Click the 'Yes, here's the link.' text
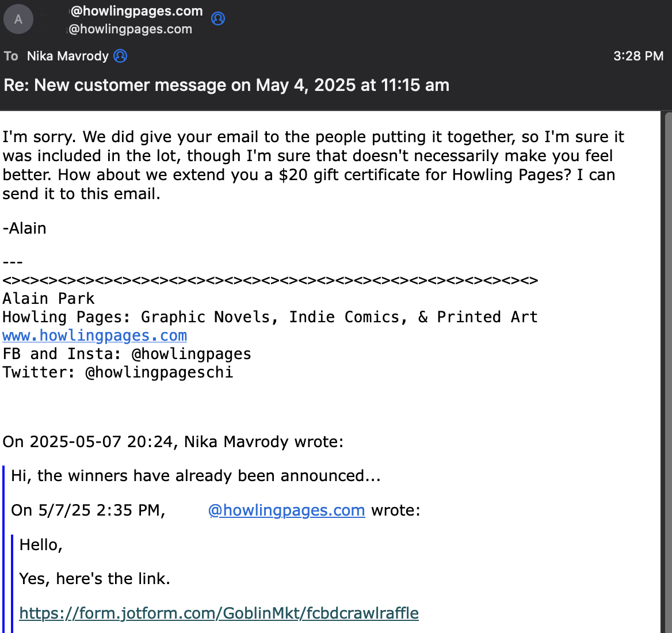672x633 pixels. [95, 578]
